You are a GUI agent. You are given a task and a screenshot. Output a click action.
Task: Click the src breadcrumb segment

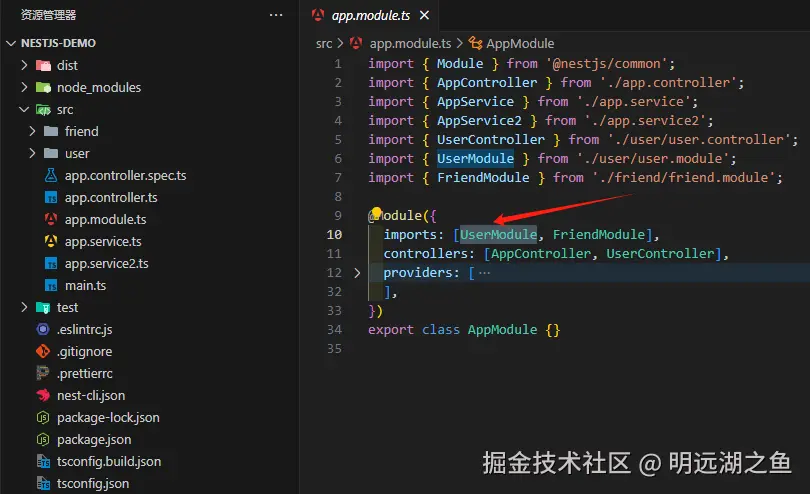(x=324, y=44)
